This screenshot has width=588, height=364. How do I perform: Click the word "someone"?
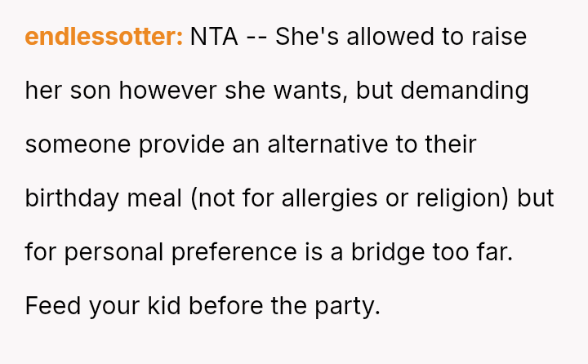78,145
